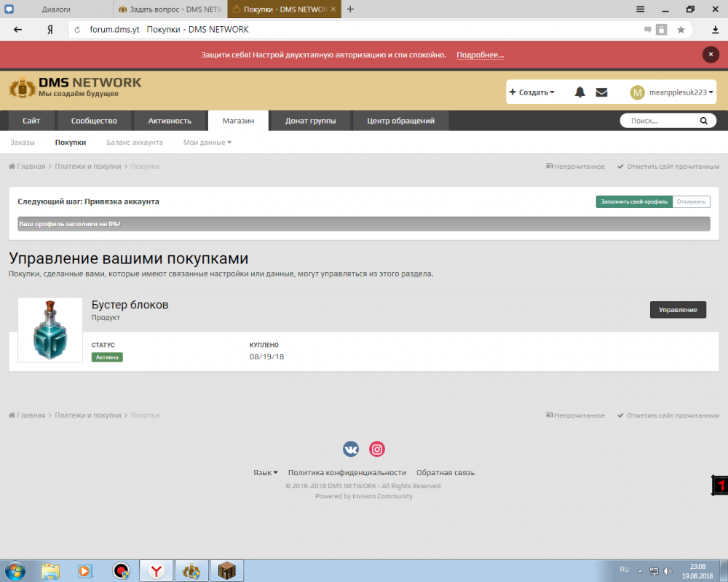
Task: Open the Донат группы tab
Action: click(310, 121)
